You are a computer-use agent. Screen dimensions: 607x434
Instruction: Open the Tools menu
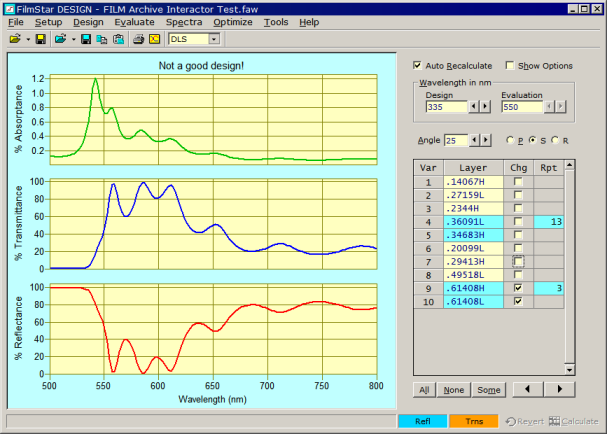276,22
